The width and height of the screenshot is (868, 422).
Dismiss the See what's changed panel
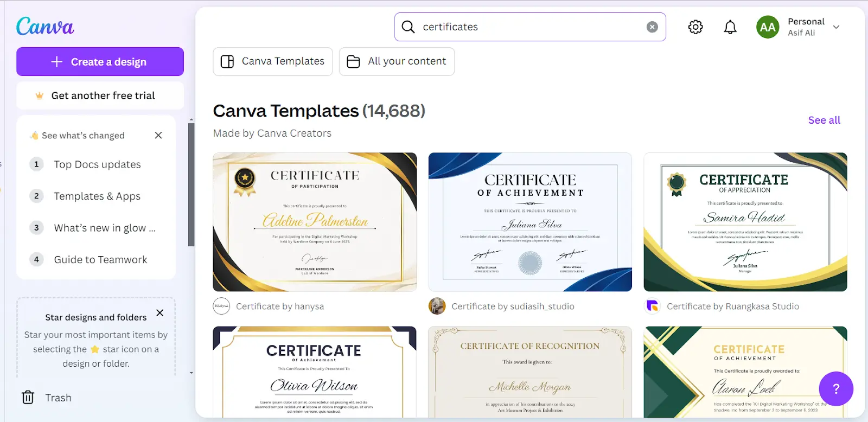(x=158, y=135)
